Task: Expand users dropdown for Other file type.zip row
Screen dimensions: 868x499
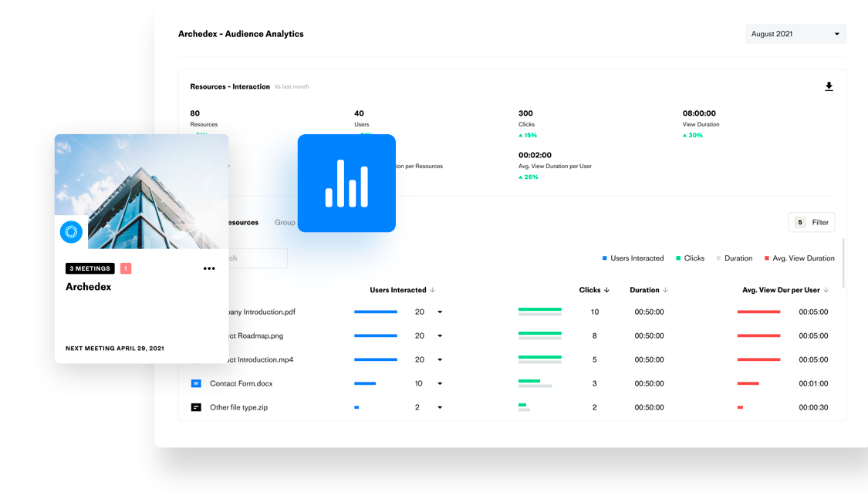Action: 440,407
